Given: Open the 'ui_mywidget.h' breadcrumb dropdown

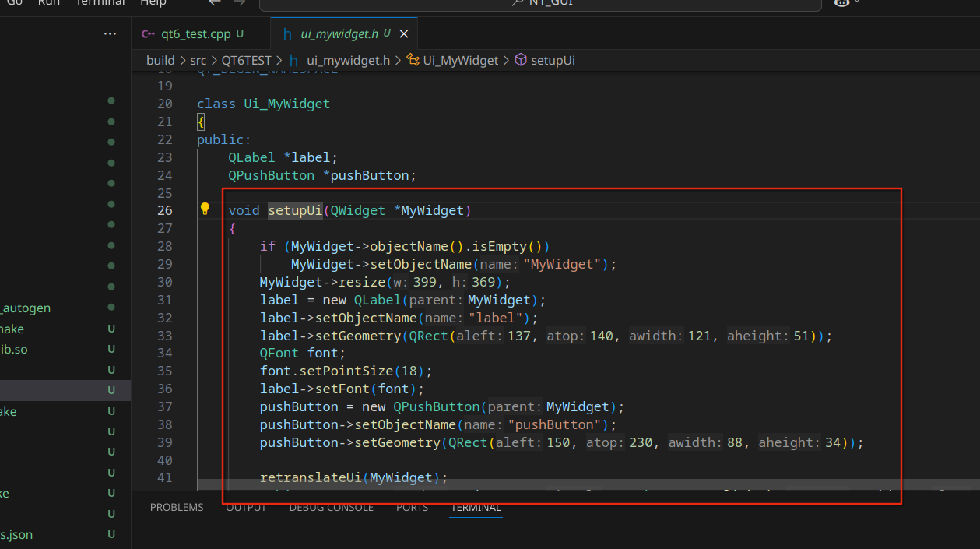Looking at the screenshot, I should tap(348, 60).
